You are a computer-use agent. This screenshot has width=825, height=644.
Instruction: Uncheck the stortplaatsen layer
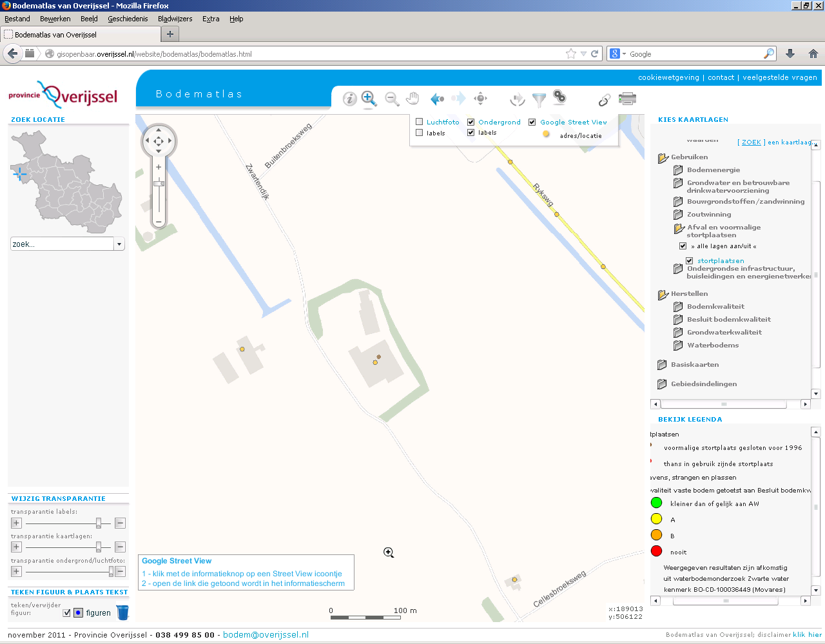690,260
